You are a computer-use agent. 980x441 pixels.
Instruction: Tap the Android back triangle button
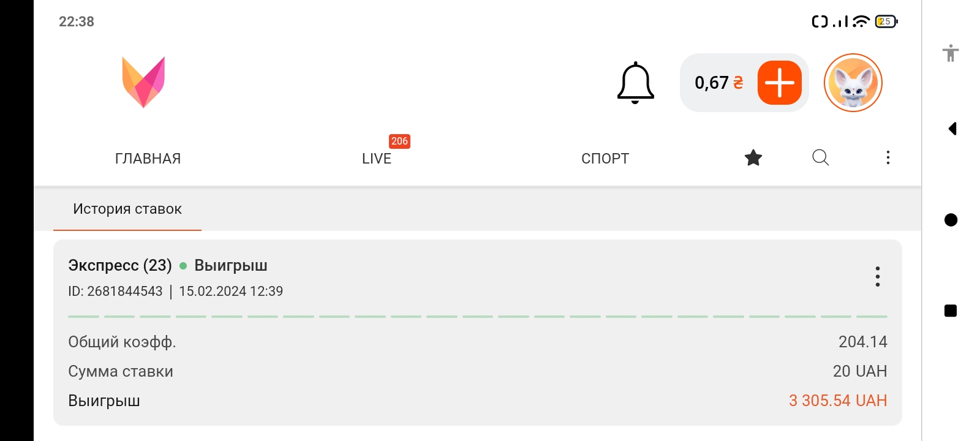952,129
